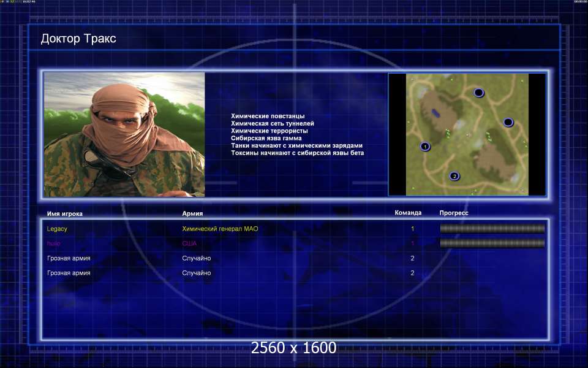
Task: Click the Прогресс column header
Action: pos(454,213)
